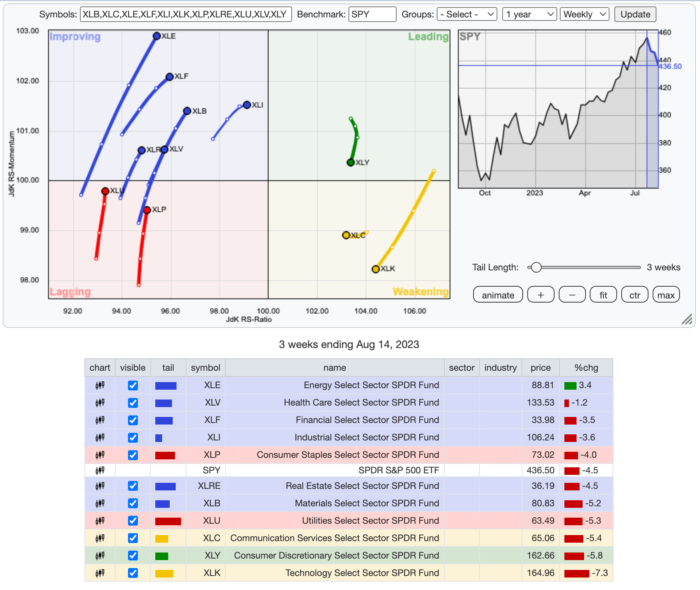Open the chart icon in the XLU row
The width and height of the screenshot is (700, 590).
(x=100, y=521)
